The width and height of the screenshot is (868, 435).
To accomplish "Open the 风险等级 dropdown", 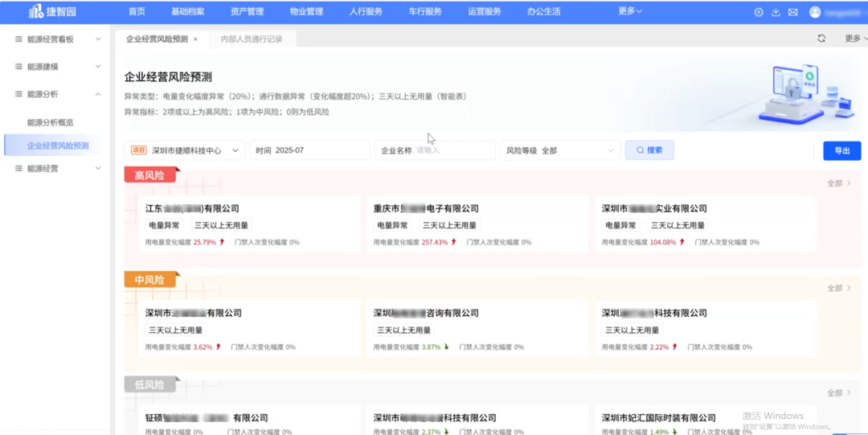I will tap(611, 150).
